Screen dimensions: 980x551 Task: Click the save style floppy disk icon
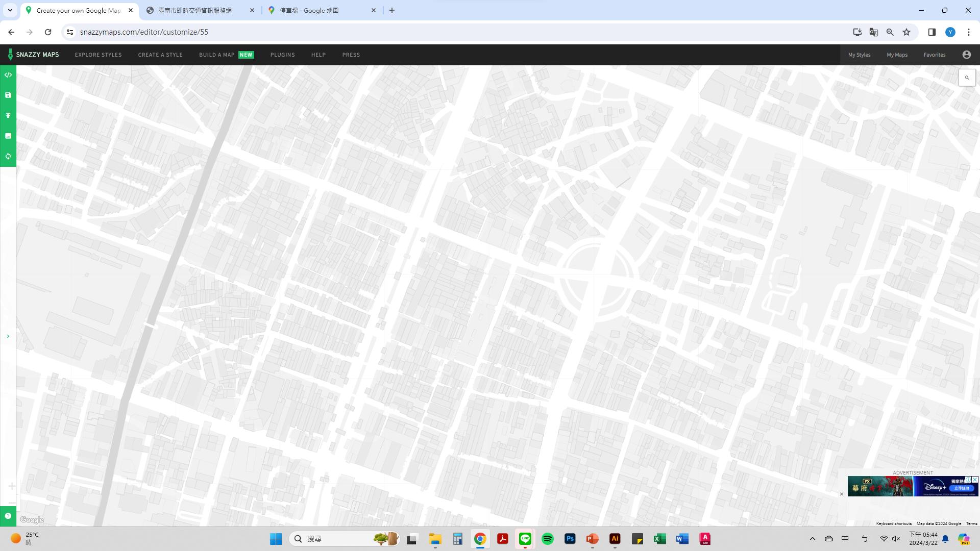[8, 95]
